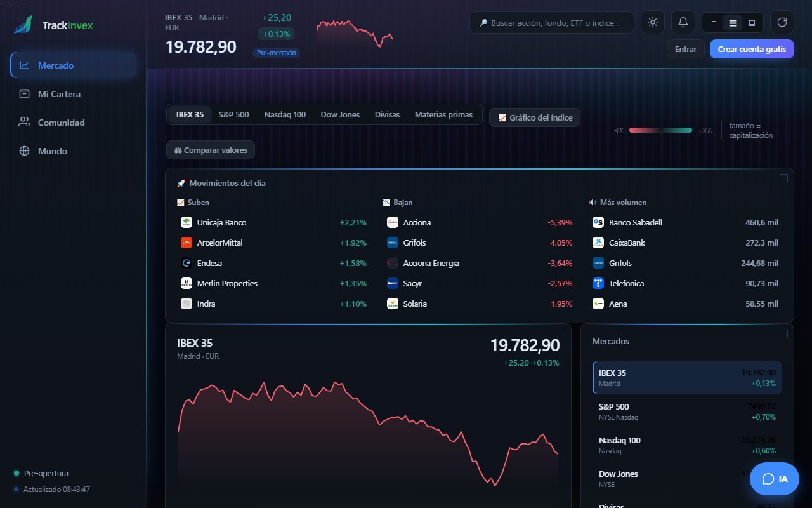Click the TrackInvex logo
The height and width of the screenshot is (508, 812).
53,25
